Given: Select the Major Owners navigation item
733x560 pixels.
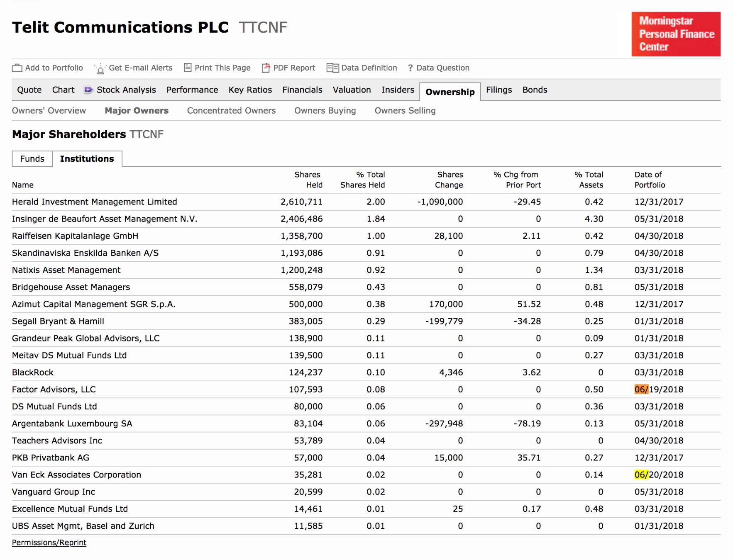Looking at the screenshot, I should tap(137, 110).
